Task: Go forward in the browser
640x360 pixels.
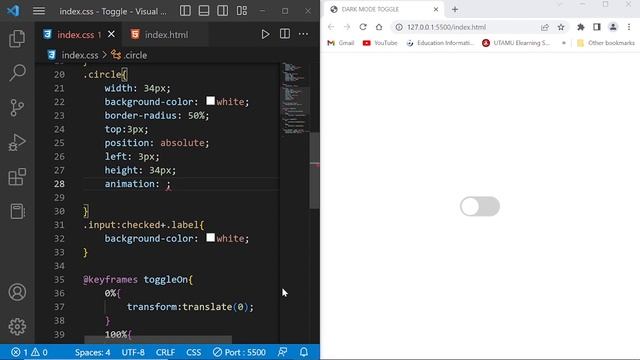Action: coord(347,27)
